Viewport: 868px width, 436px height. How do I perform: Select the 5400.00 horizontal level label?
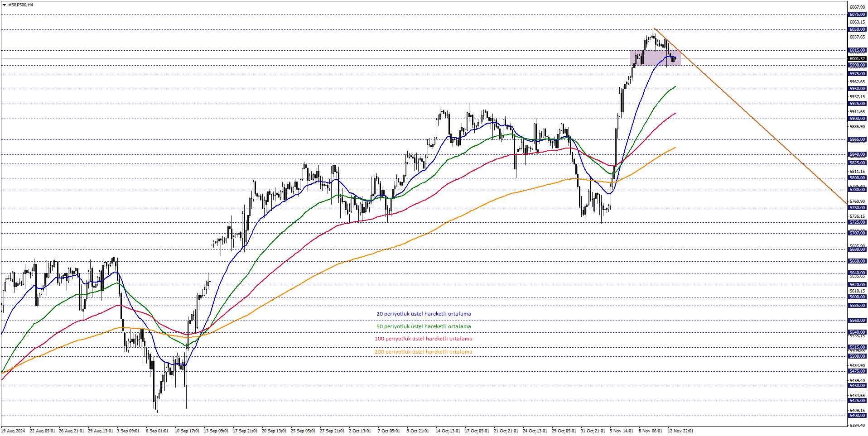857,416
